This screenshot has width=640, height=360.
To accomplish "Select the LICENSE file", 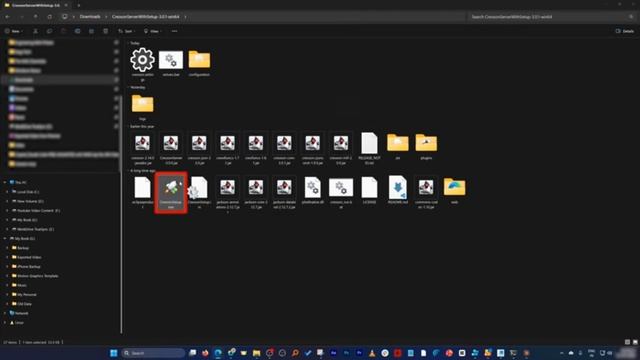I will [x=369, y=190].
